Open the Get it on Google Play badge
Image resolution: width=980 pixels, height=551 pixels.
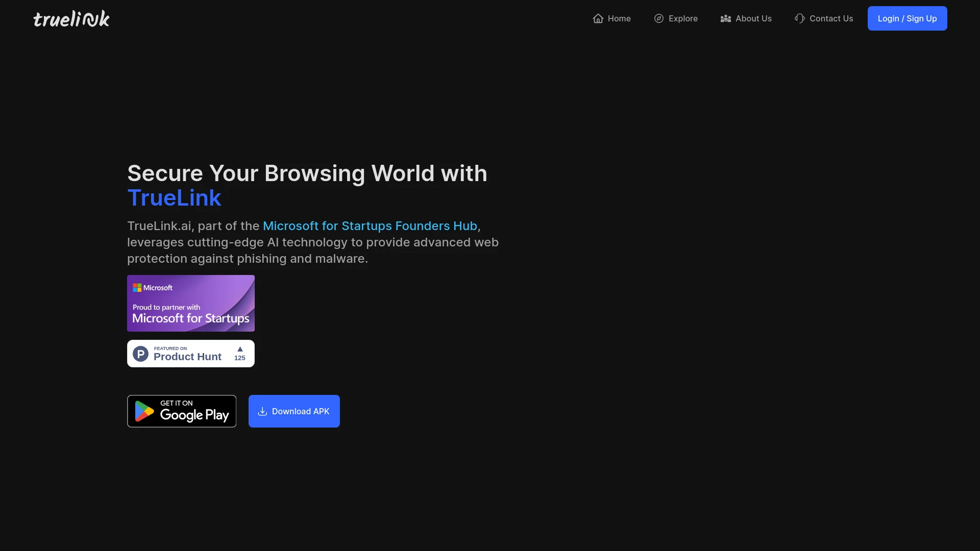click(x=181, y=411)
